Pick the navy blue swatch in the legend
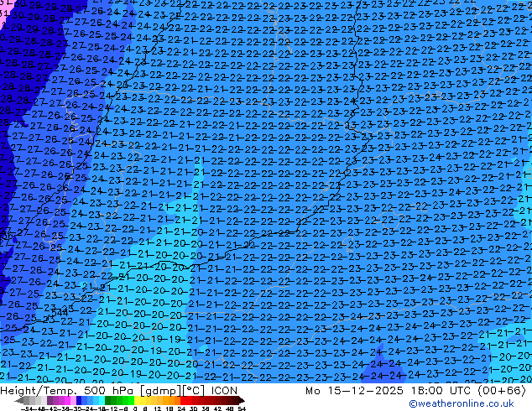Screen dimensions: 532x411 tap(79, 400)
